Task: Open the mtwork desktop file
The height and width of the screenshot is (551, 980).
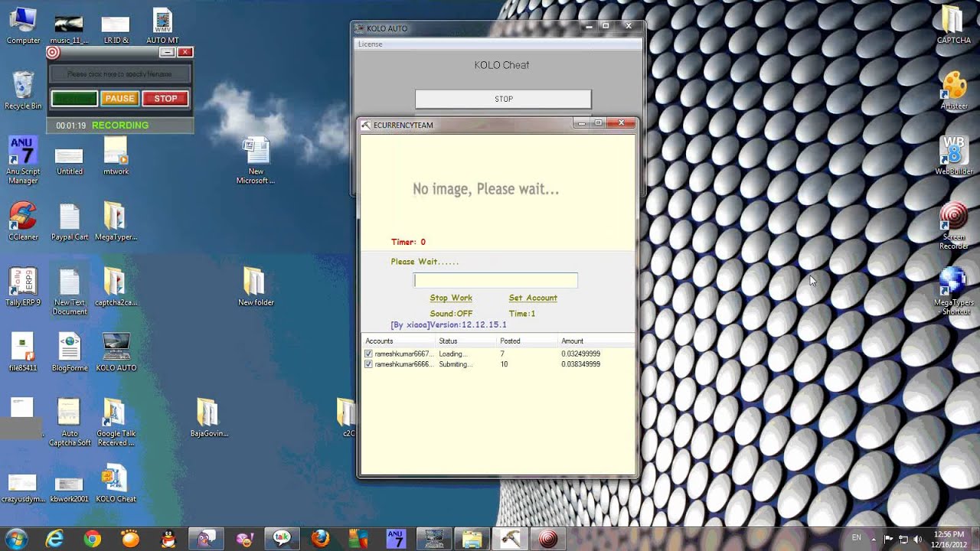Action: 116,155
